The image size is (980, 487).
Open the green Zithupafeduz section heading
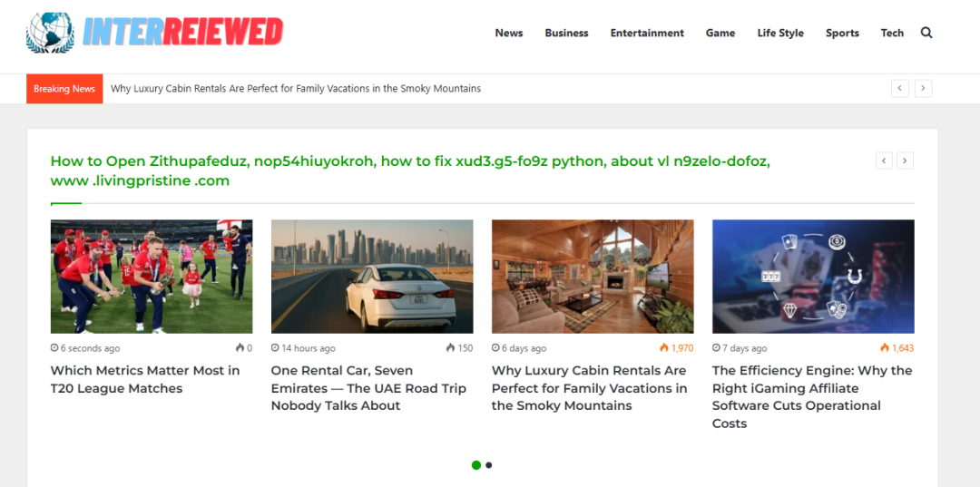click(411, 171)
